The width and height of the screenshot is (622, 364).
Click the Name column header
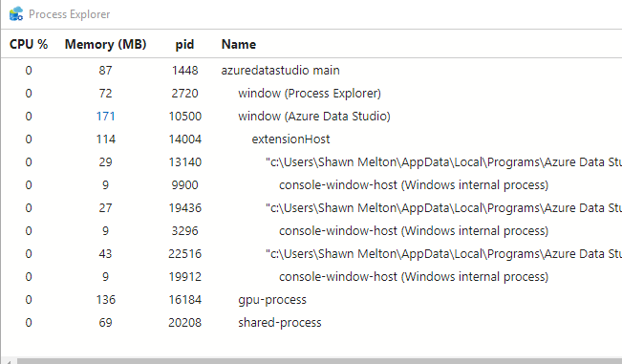(239, 44)
